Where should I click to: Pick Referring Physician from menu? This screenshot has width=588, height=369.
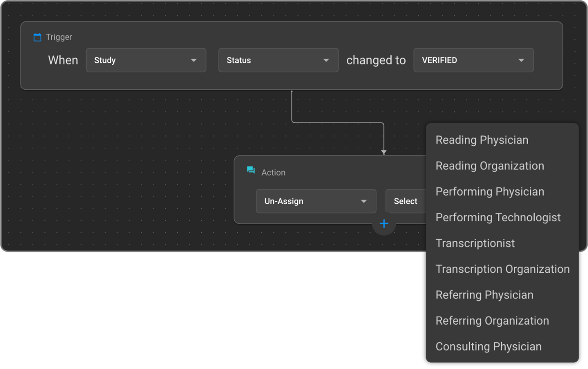(484, 295)
